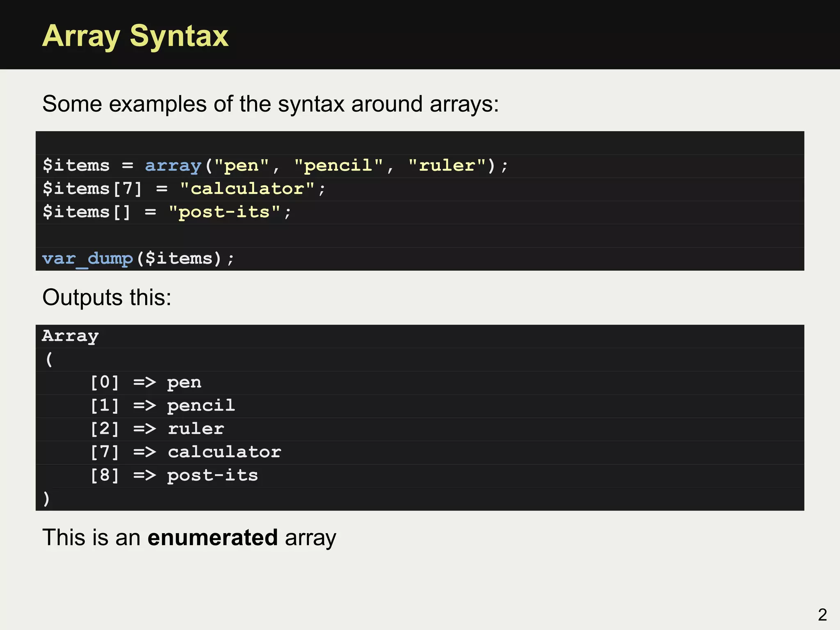Click output line '[1] => pencil'
This screenshot has width=840, height=630.
[x=162, y=406]
